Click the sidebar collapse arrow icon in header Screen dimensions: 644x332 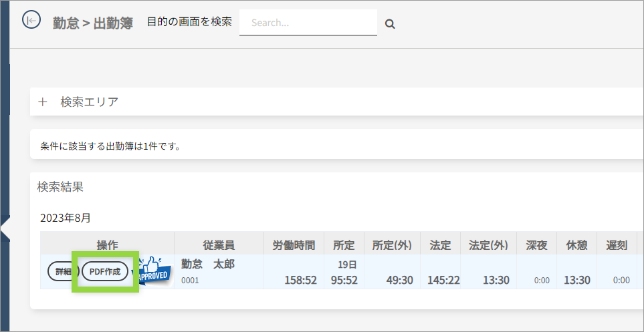click(31, 21)
